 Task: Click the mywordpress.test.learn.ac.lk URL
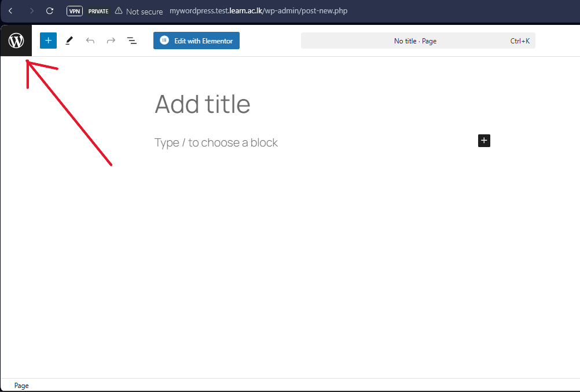(258, 11)
